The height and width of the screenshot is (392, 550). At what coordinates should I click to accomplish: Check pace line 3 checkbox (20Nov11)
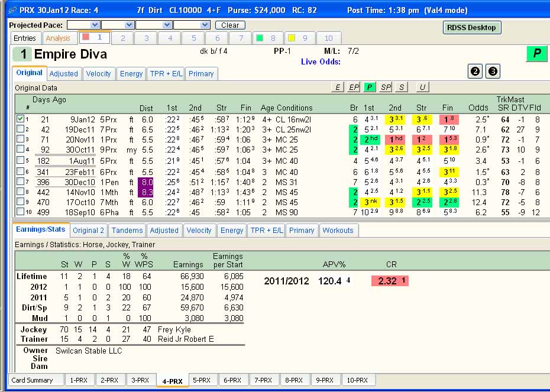(x=20, y=139)
